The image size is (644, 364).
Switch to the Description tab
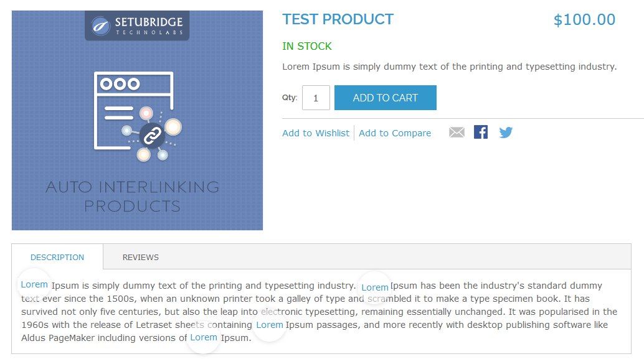57,257
